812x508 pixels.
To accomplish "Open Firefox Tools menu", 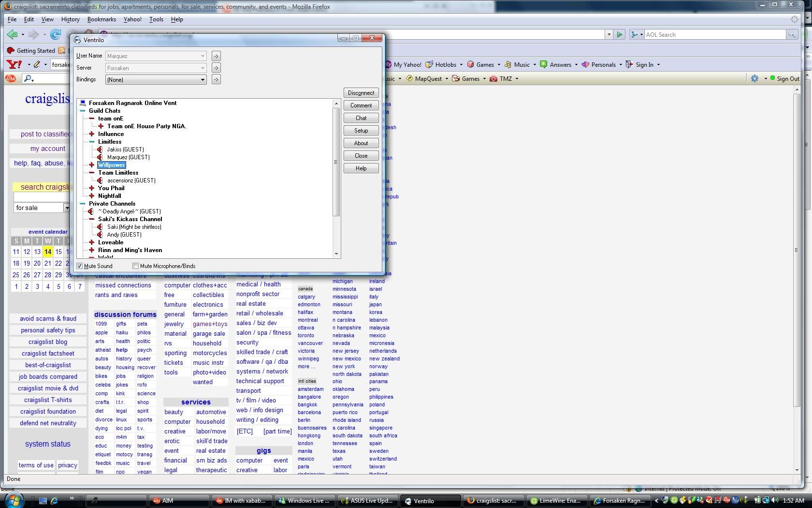I will click(156, 19).
